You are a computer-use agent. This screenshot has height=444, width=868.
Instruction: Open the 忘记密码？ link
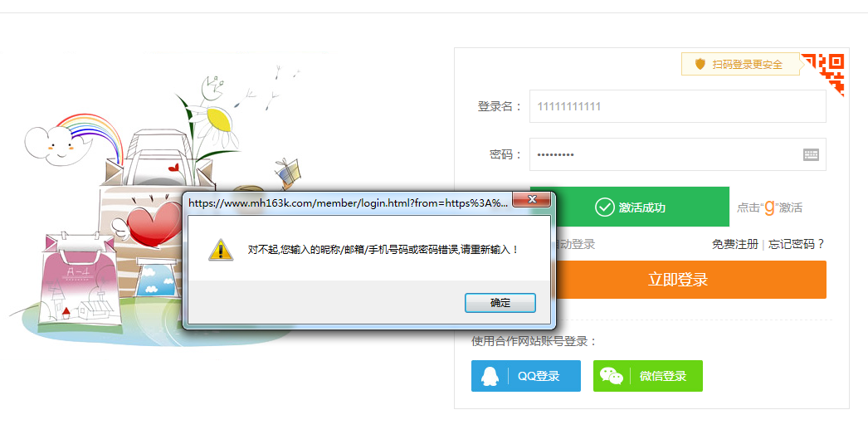797,244
